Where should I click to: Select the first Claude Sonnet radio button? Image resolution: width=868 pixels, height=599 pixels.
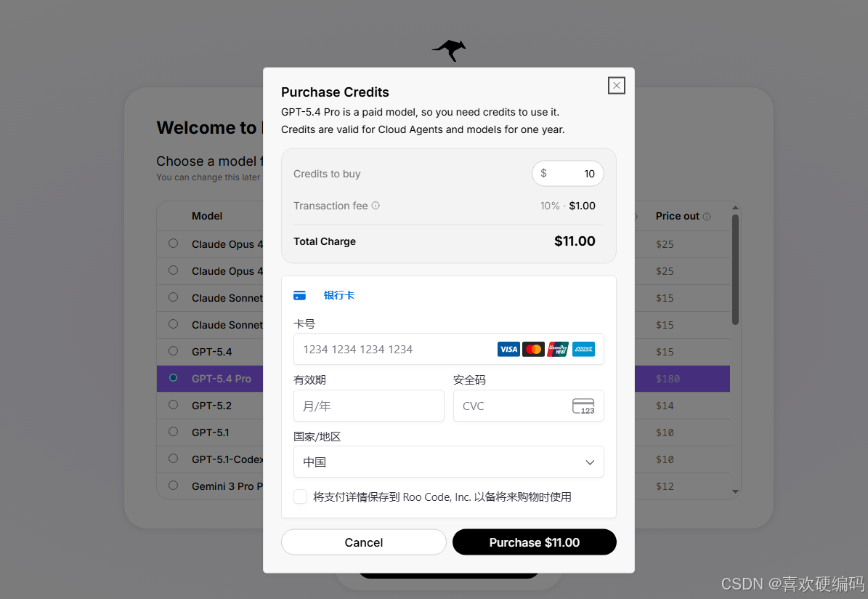coord(174,297)
